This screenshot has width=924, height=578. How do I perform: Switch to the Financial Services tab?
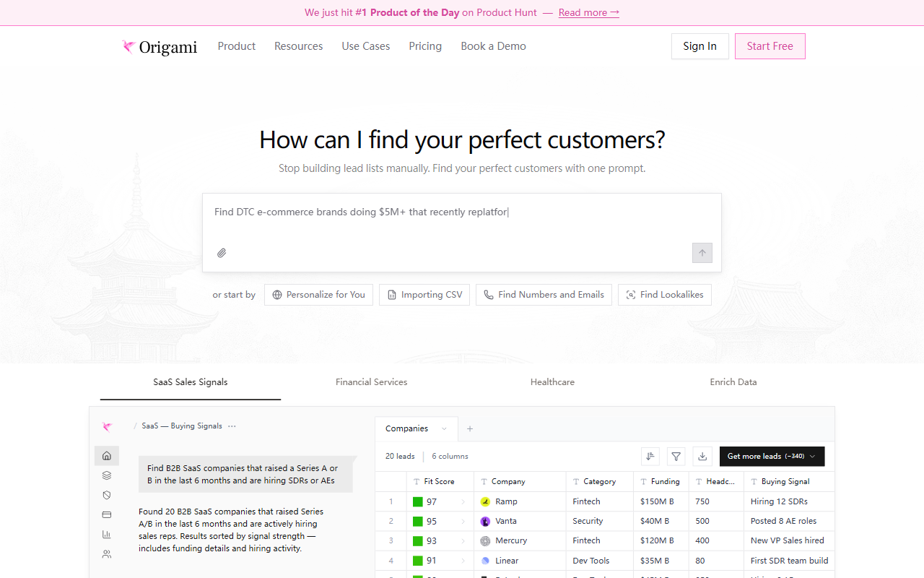point(371,382)
